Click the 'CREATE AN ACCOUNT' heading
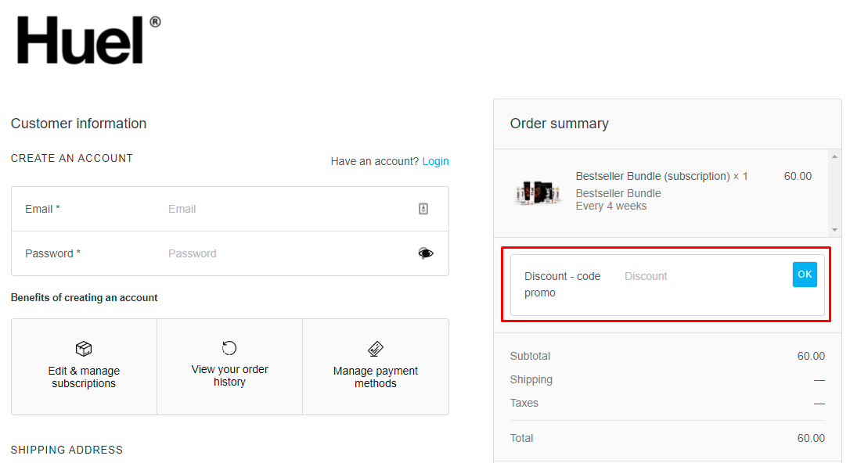The width and height of the screenshot is (868, 463). tap(72, 158)
